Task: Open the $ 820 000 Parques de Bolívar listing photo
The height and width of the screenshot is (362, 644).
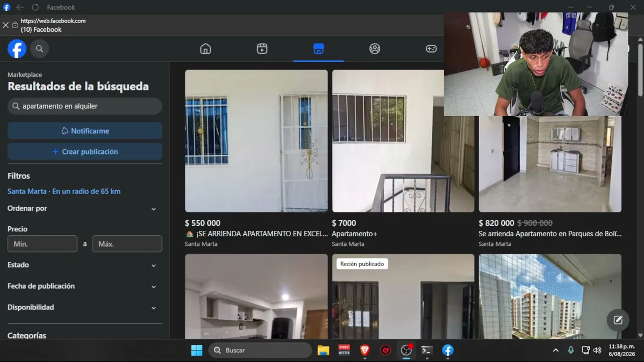Action: pyautogui.click(x=550, y=164)
